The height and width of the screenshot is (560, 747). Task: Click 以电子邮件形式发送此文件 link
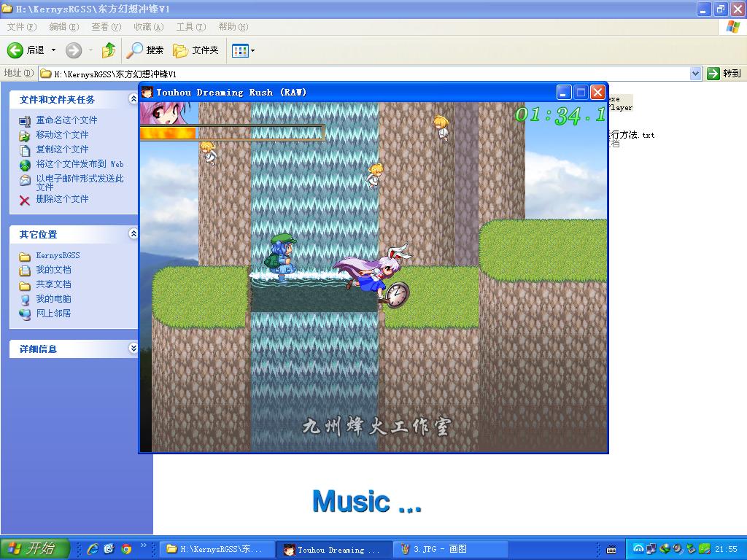[x=80, y=182]
